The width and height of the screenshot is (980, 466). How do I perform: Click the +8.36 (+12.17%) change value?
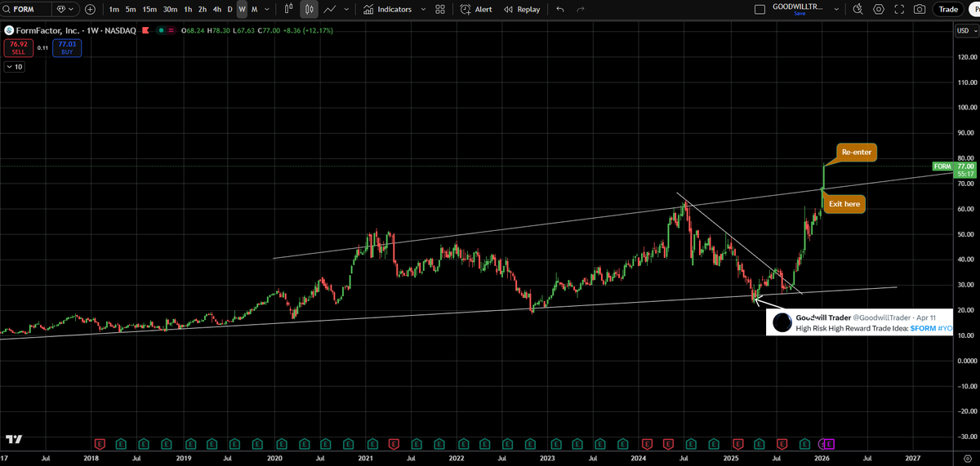click(x=307, y=30)
